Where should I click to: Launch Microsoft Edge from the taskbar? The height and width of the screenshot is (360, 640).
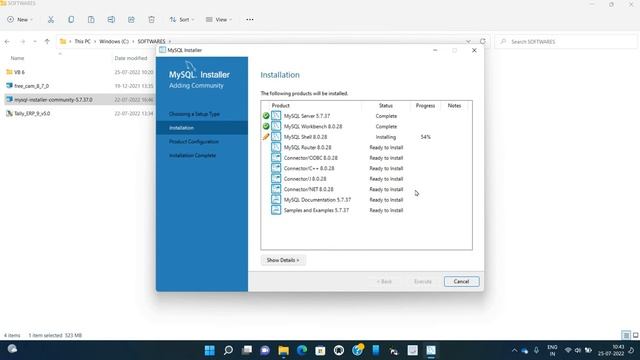[302, 350]
